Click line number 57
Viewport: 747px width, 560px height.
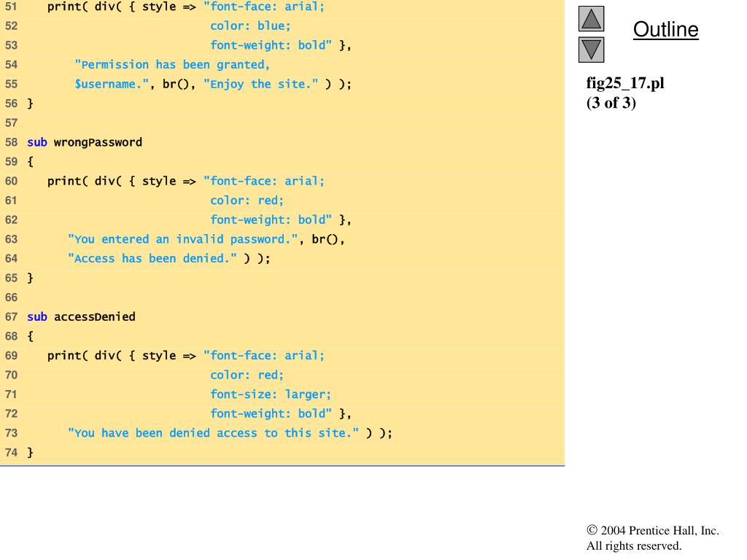(x=11, y=122)
